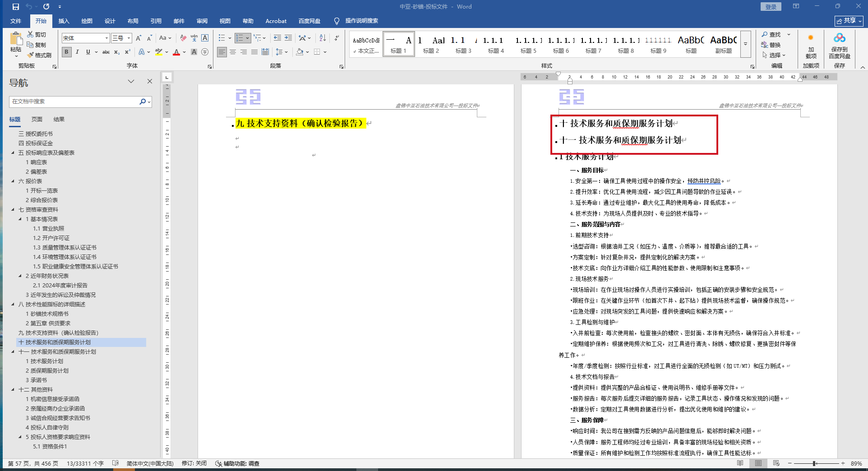
Task: Click the strikethrough (abc) icon
Action: point(106,52)
